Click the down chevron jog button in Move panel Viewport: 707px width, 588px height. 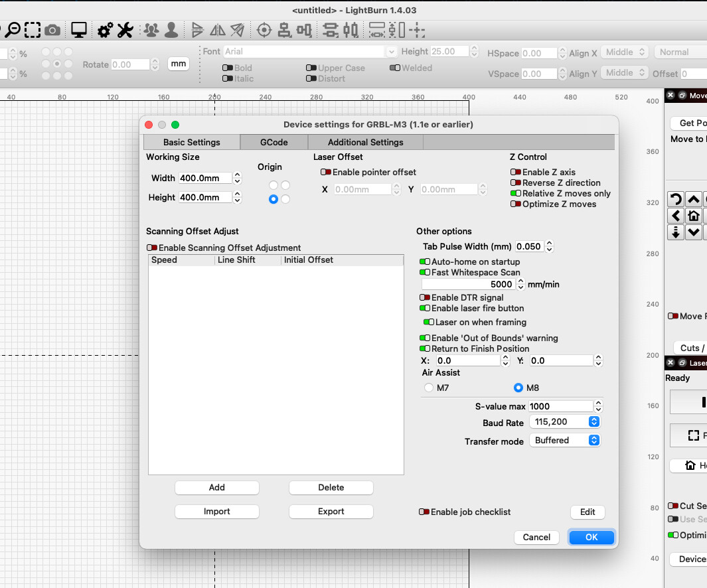[x=694, y=232]
